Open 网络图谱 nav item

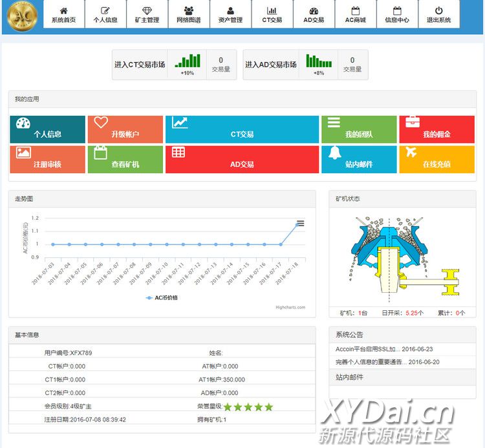[x=189, y=14]
